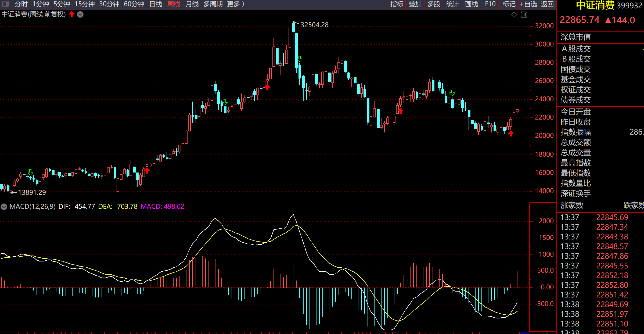Open the 分时 intraday chart tab
This screenshot has width=644, height=334.
click(x=21, y=4)
